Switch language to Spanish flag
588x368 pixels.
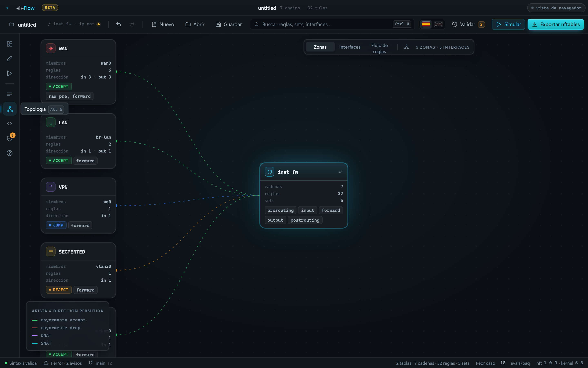click(426, 24)
